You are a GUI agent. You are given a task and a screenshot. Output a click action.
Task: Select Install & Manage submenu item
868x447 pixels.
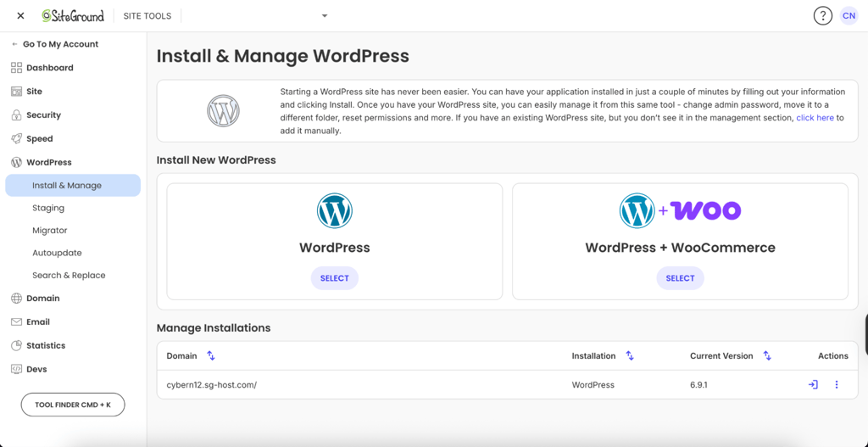coord(73,186)
